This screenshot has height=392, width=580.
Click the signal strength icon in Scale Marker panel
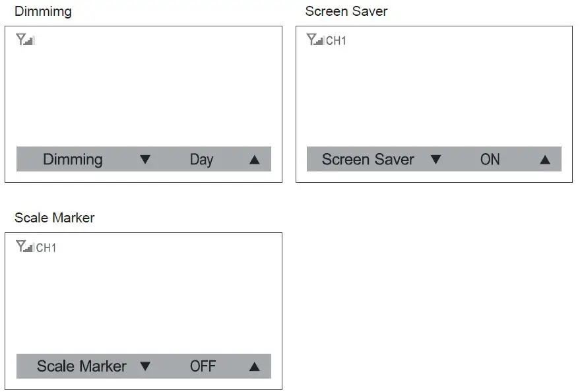point(27,249)
